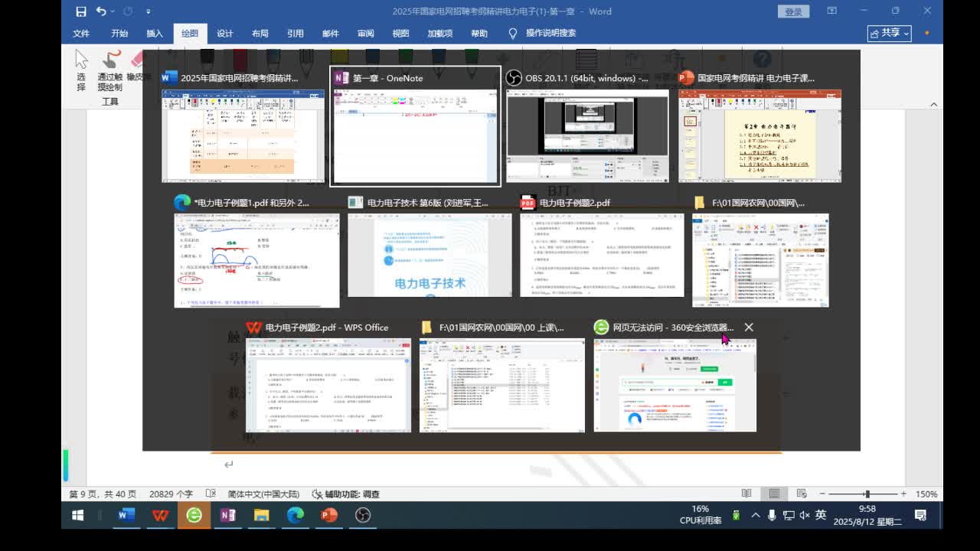
Task: Switch to the 布局 ribbon tab
Action: [260, 34]
